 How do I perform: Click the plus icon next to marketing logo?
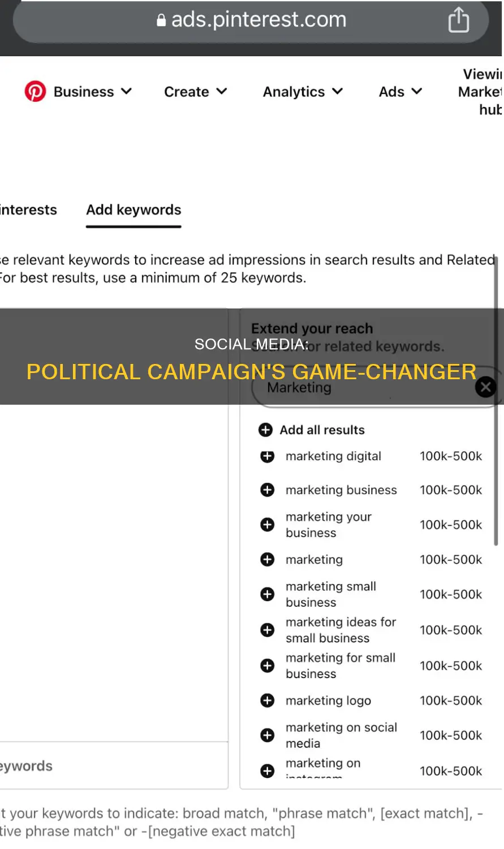tap(266, 700)
